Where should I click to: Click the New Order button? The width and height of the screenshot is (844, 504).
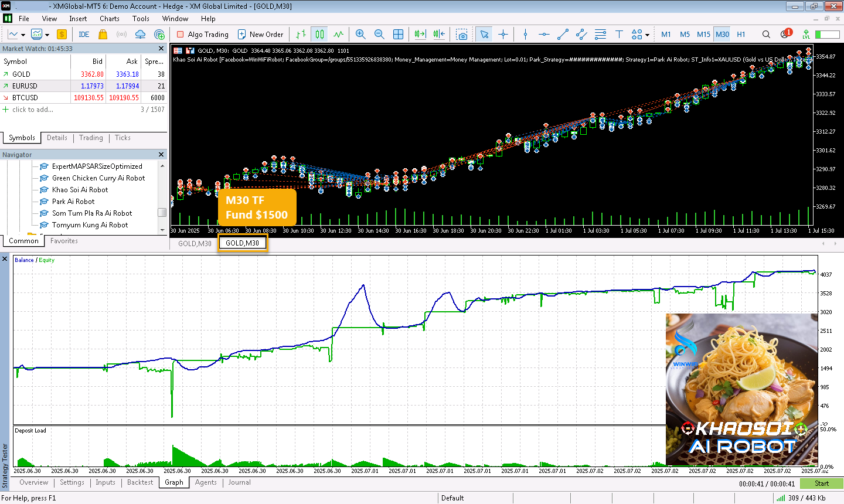click(x=260, y=34)
